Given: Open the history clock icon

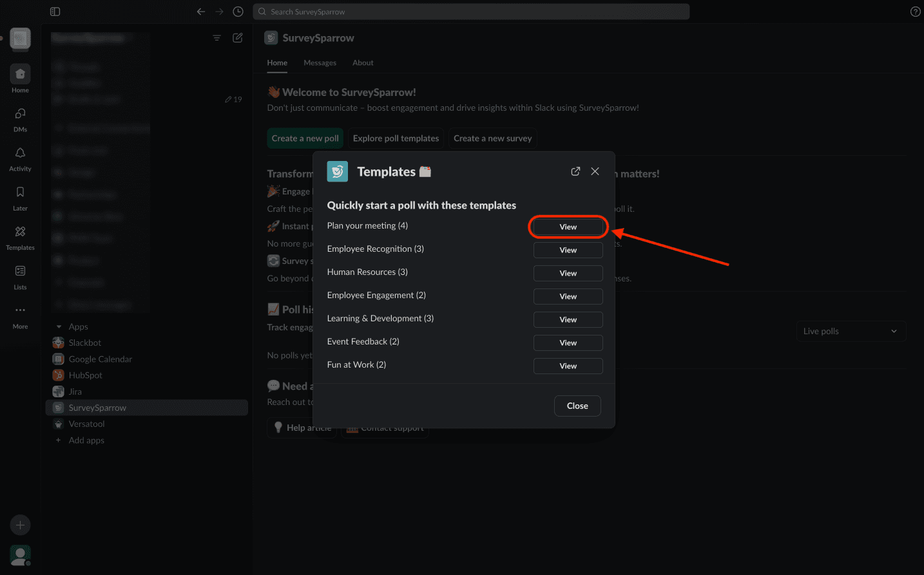Looking at the screenshot, I should click(x=238, y=12).
